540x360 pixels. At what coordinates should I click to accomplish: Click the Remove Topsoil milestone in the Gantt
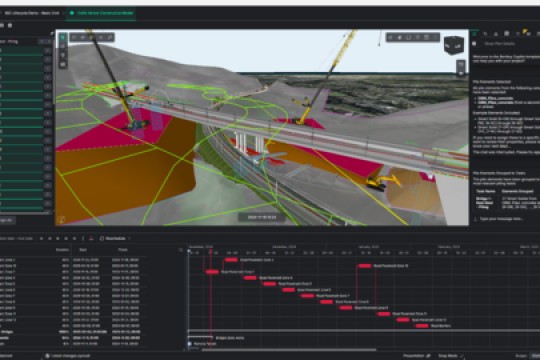point(189,344)
